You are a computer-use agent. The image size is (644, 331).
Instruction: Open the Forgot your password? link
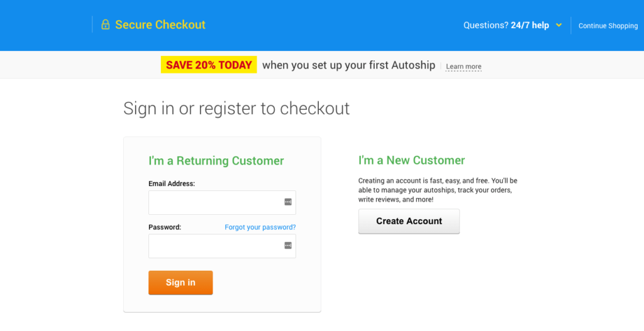(260, 227)
